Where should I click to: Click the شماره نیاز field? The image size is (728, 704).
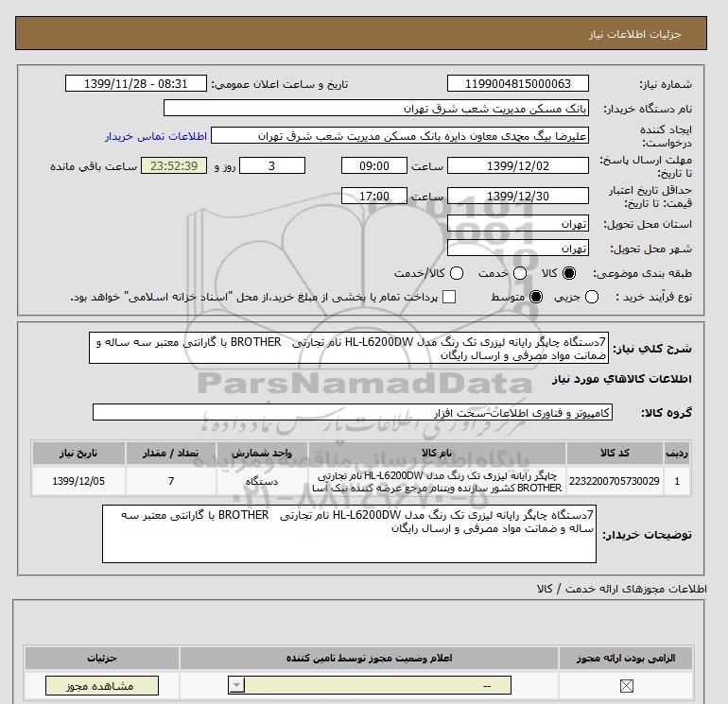tap(516, 83)
